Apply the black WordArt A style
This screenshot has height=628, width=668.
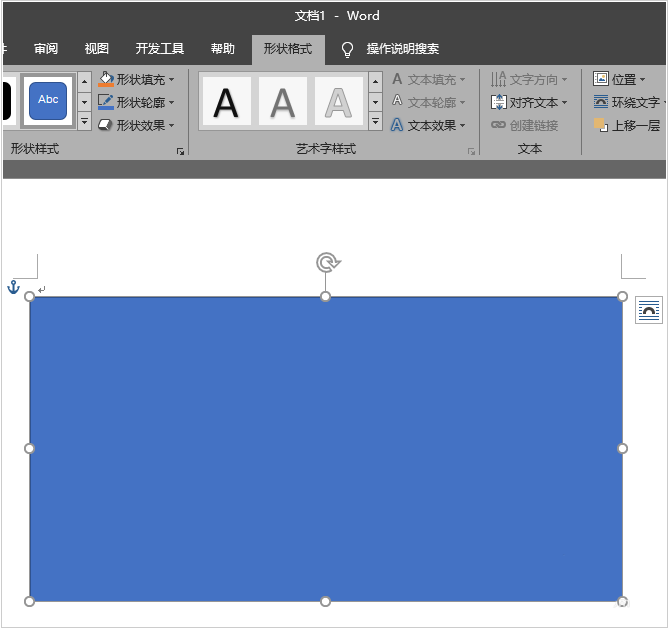point(226,101)
